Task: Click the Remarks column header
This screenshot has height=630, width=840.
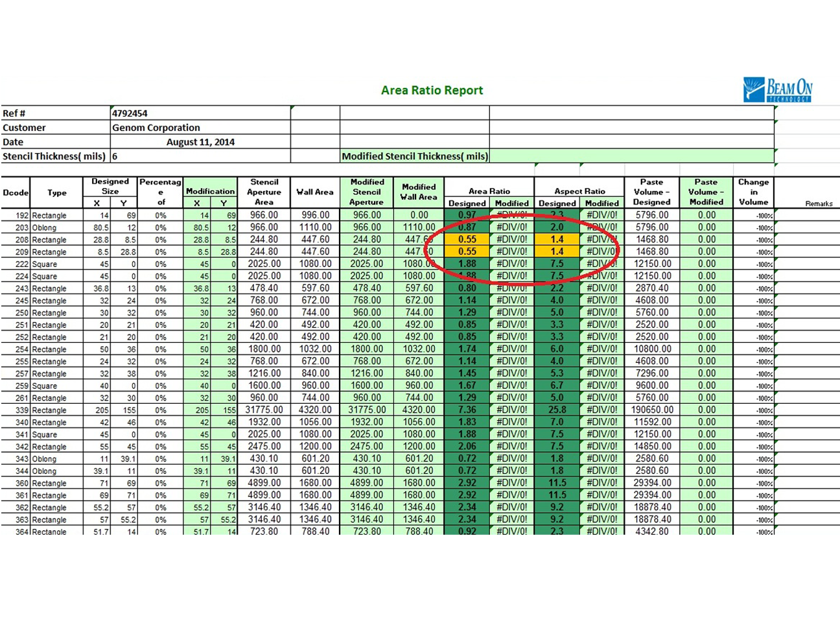Action: 819,203
